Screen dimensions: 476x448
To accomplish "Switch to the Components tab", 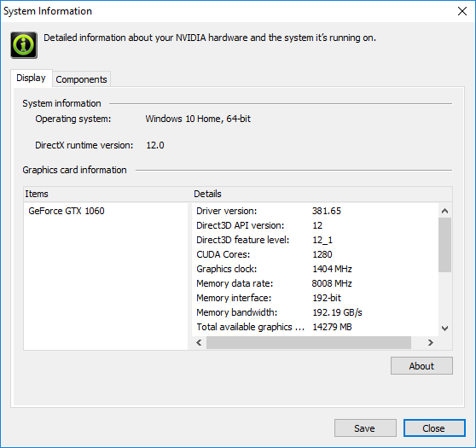I will click(x=81, y=79).
